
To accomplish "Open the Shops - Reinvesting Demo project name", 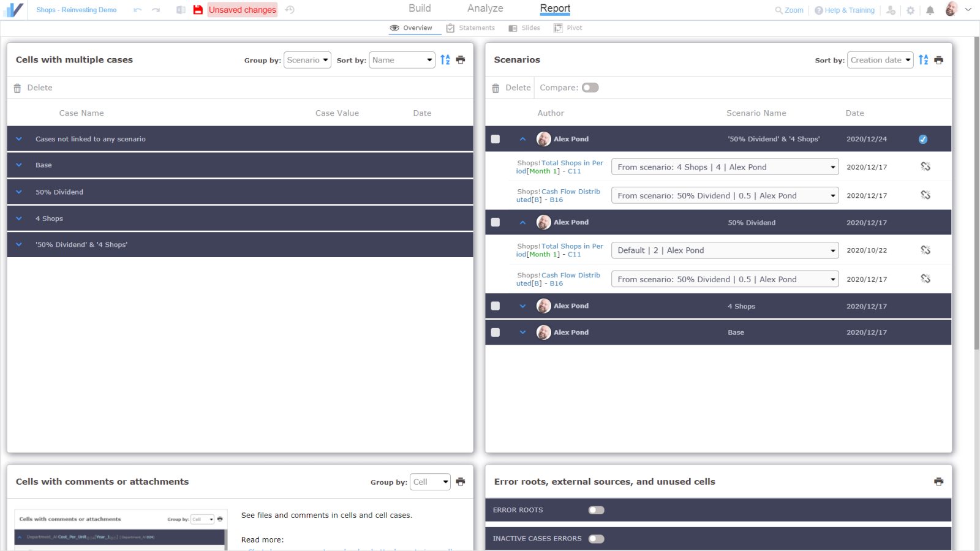I will [x=77, y=10].
